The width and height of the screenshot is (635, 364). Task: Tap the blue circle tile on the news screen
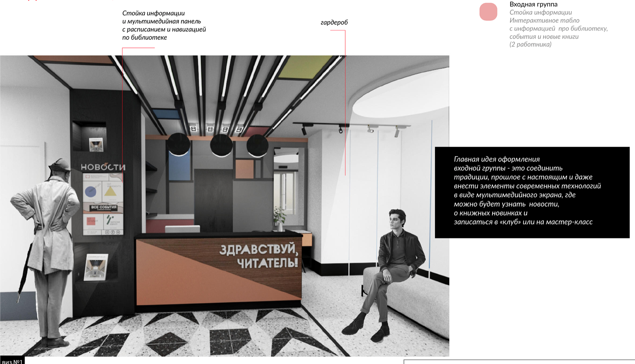coord(91,192)
